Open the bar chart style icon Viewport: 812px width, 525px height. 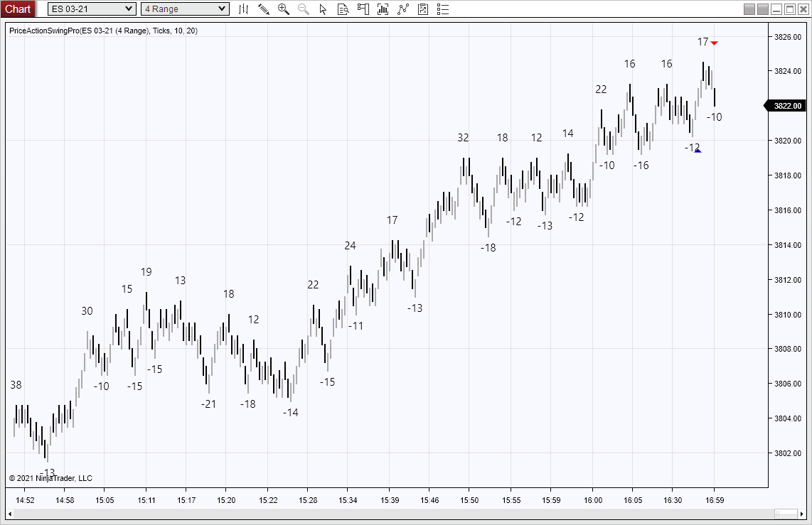[x=243, y=9]
